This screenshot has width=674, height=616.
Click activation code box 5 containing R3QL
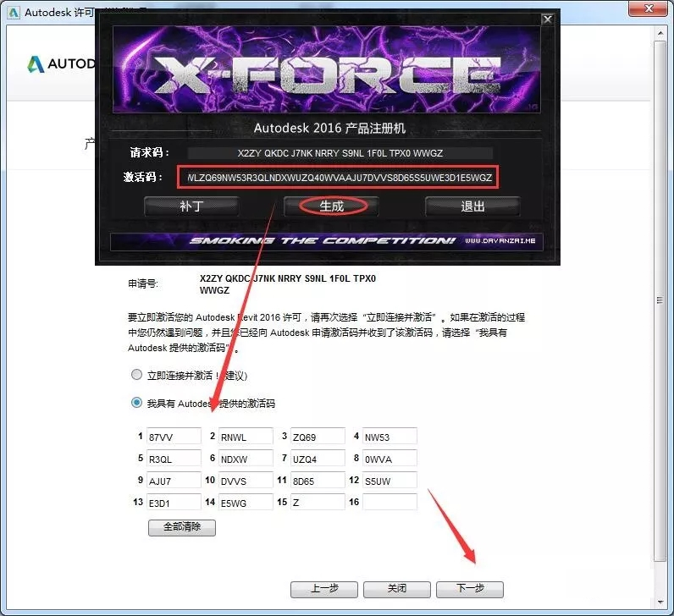click(174, 458)
